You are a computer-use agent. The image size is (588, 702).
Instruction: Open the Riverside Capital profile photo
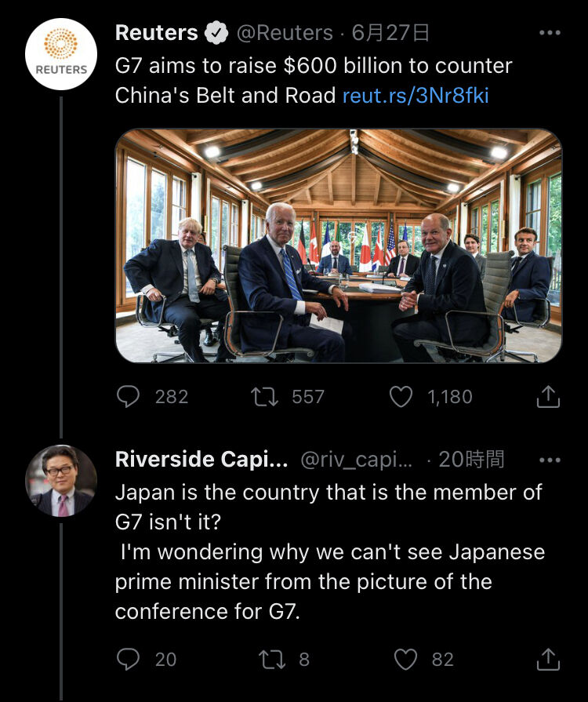point(61,481)
